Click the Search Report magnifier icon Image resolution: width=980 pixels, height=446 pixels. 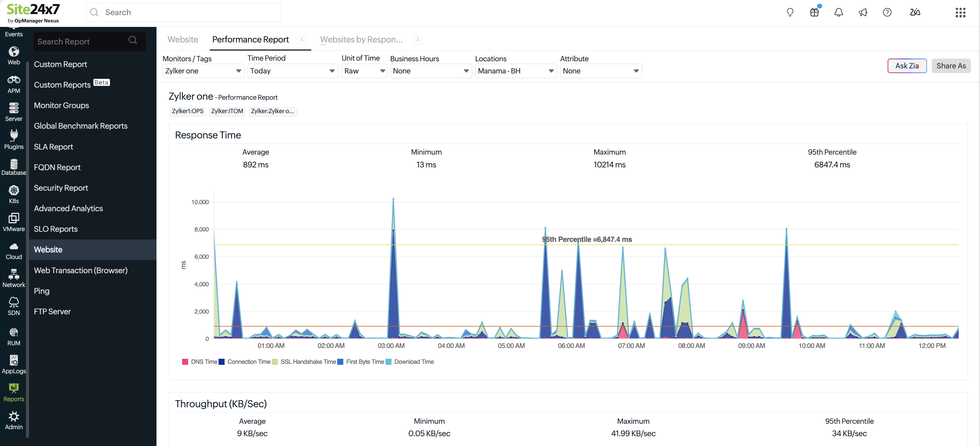tap(133, 40)
